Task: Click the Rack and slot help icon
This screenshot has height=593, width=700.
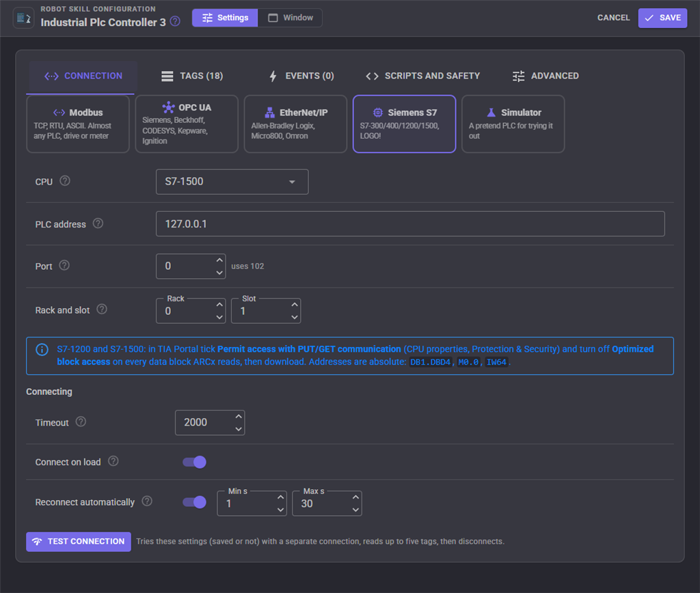Action: 102,309
